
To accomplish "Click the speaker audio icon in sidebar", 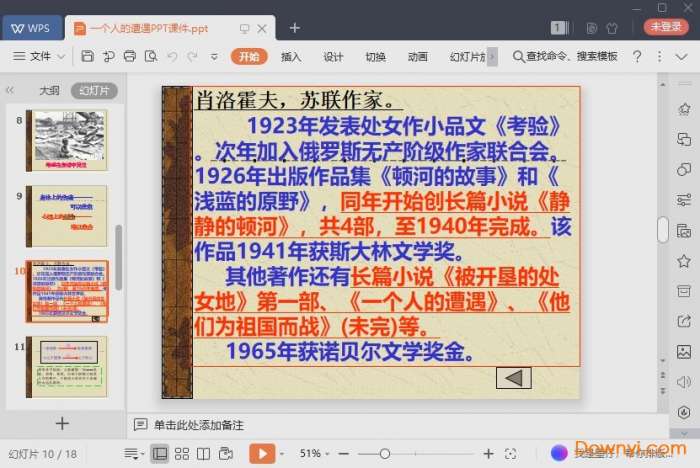I will [684, 382].
